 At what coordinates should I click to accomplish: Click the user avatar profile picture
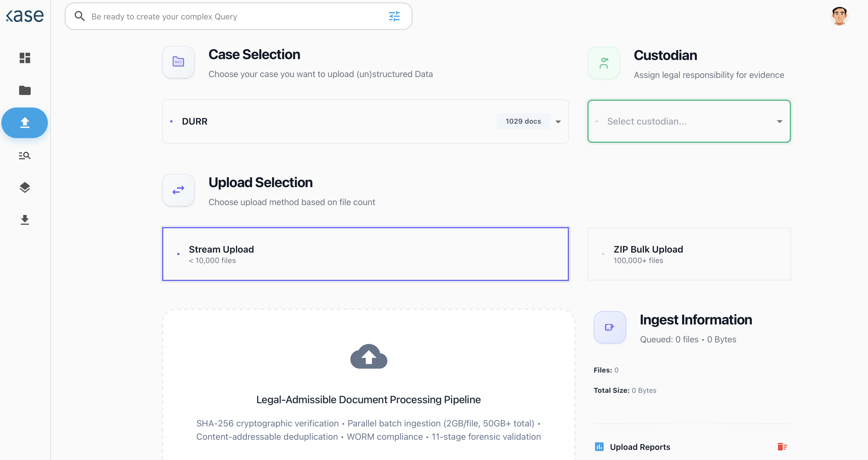tap(839, 16)
